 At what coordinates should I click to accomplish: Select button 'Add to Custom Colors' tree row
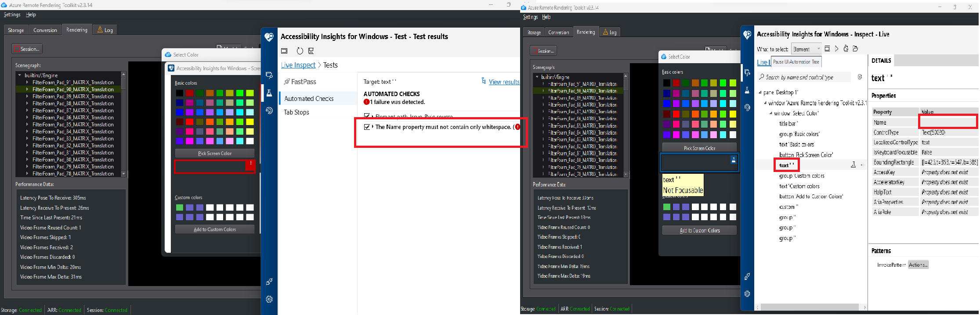pos(811,197)
